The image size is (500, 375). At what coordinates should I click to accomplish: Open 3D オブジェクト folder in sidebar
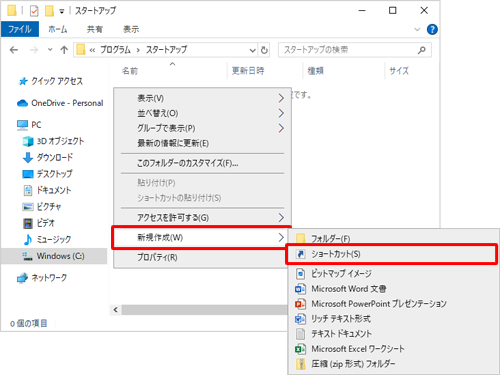[53, 141]
